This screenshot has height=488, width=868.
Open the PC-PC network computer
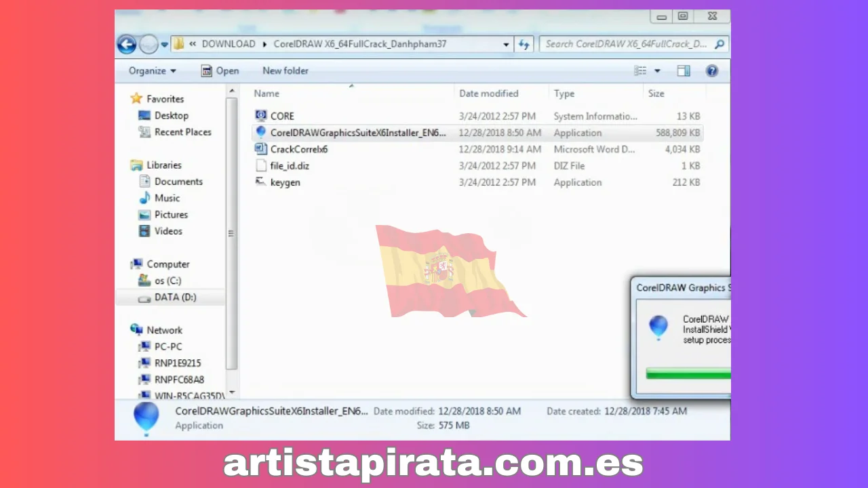tap(168, 346)
